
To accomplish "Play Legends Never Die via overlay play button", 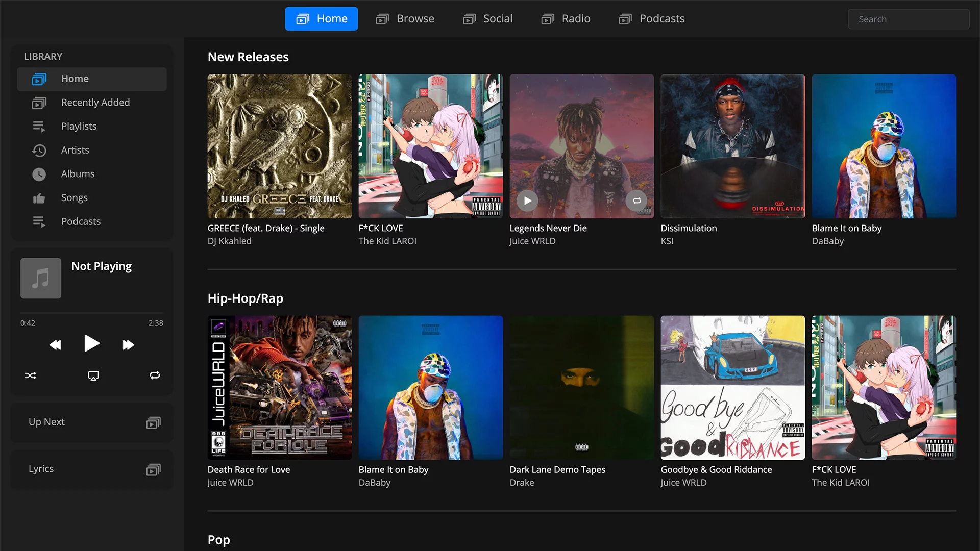I will pos(527,201).
